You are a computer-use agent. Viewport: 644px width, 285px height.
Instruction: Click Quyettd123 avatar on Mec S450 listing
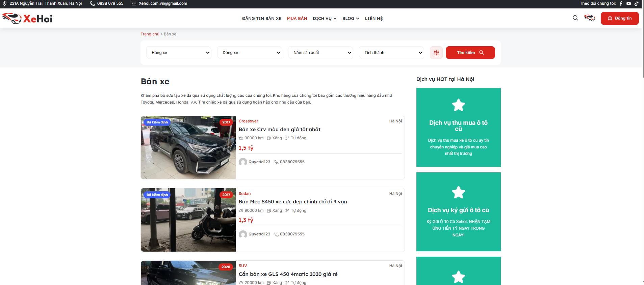243,234
